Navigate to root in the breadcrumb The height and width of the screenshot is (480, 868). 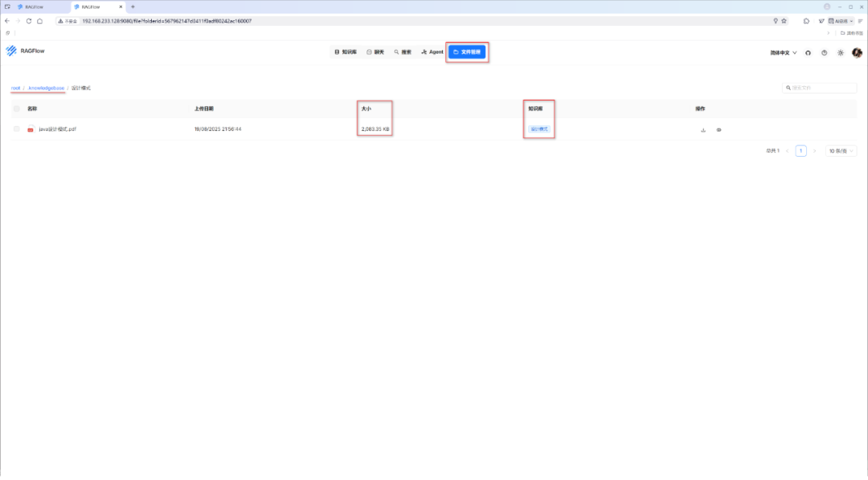pos(15,88)
